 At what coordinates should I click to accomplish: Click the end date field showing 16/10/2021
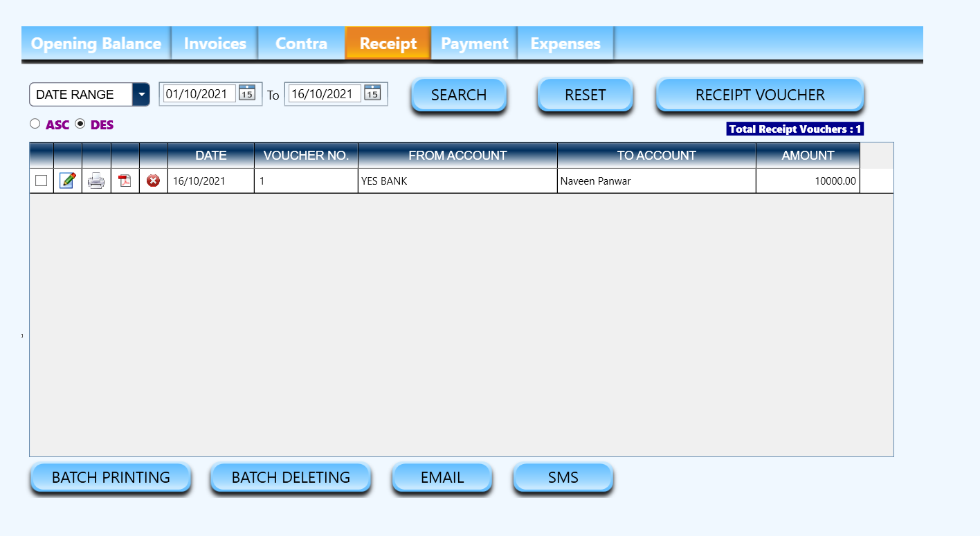pos(325,94)
